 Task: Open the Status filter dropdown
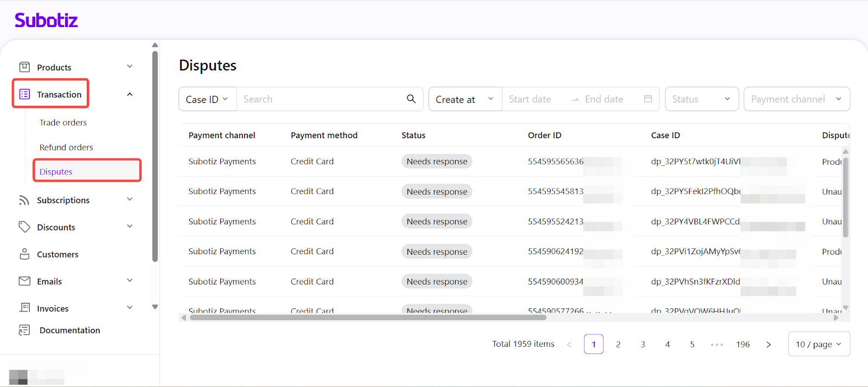[701, 99]
